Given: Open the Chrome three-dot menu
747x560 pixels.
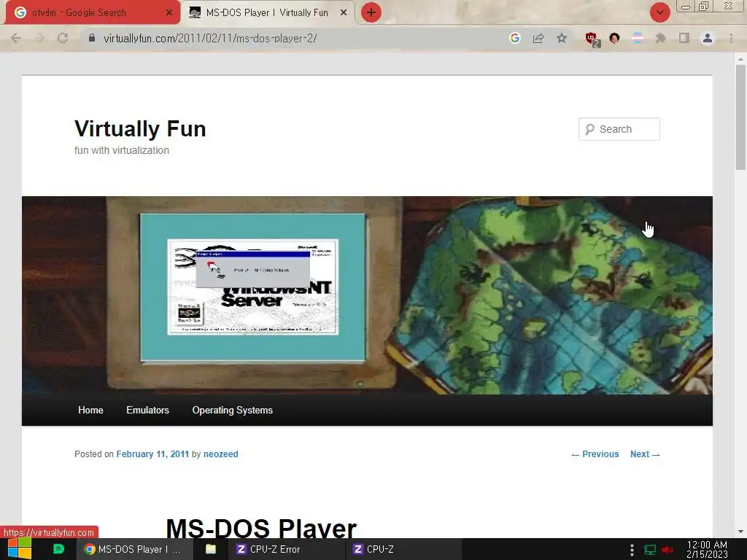Looking at the screenshot, I should pyautogui.click(x=731, y=38).
